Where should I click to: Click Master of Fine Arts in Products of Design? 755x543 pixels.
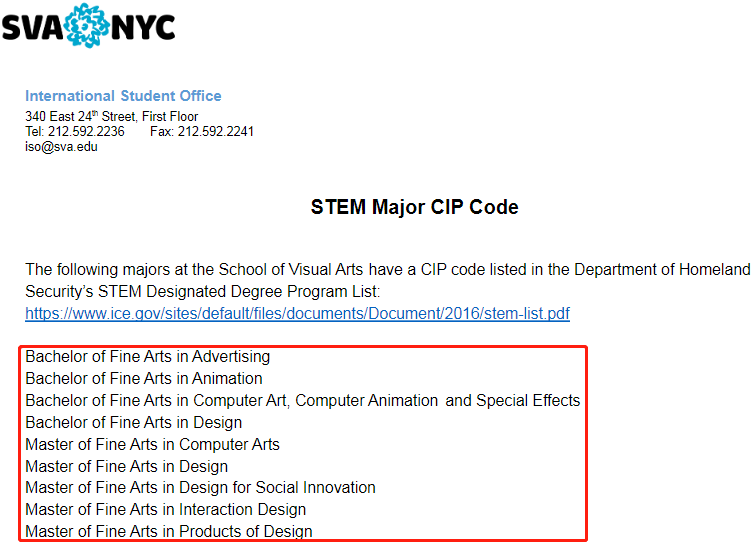tap(169, 531)
